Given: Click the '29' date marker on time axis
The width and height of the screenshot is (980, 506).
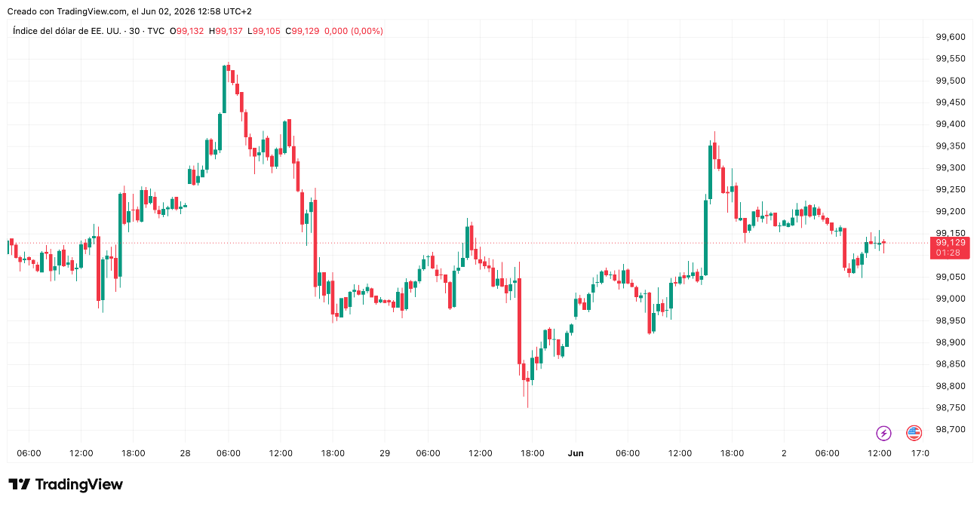Looking at the screenshot, I should 385,453.
